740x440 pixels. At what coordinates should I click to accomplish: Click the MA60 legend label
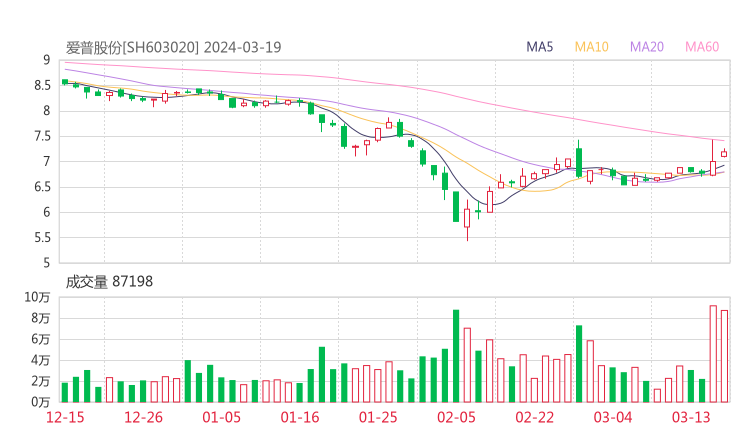coord(702,47)
